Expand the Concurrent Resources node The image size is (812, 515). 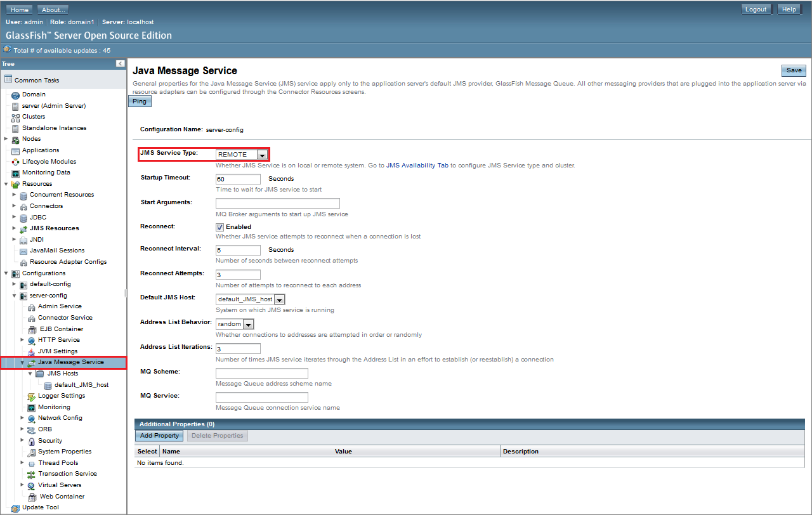pyautogui.click(x=14, y=195)
